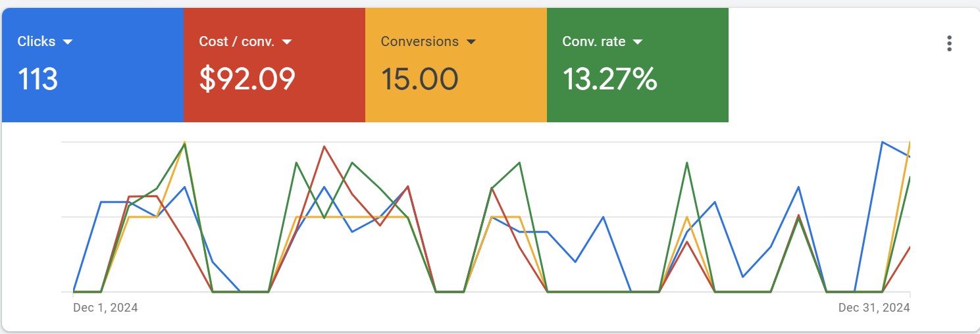Viewport: 980px width, 334px height.
Task: Click the blue line's highest peak near month end
Action: [882, 142]
